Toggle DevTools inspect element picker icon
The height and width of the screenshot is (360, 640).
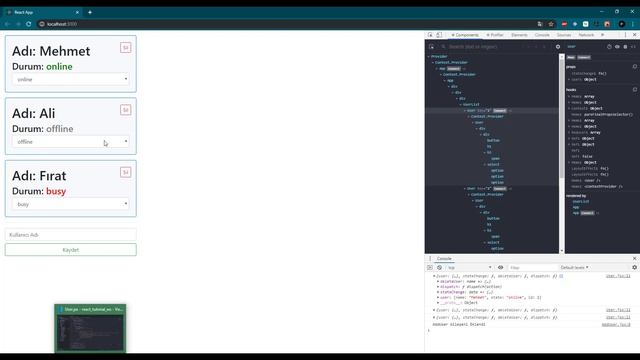430,35
